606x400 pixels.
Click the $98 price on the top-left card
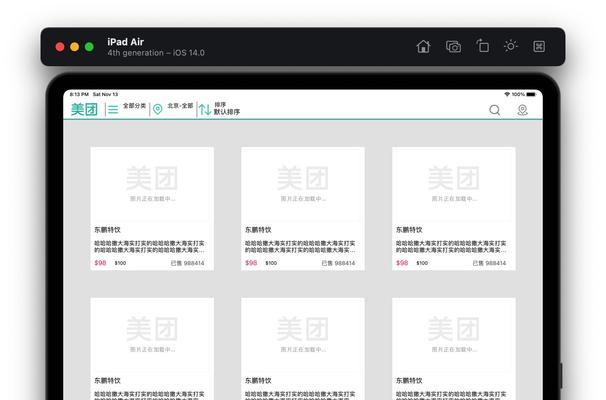coord(100,263)
